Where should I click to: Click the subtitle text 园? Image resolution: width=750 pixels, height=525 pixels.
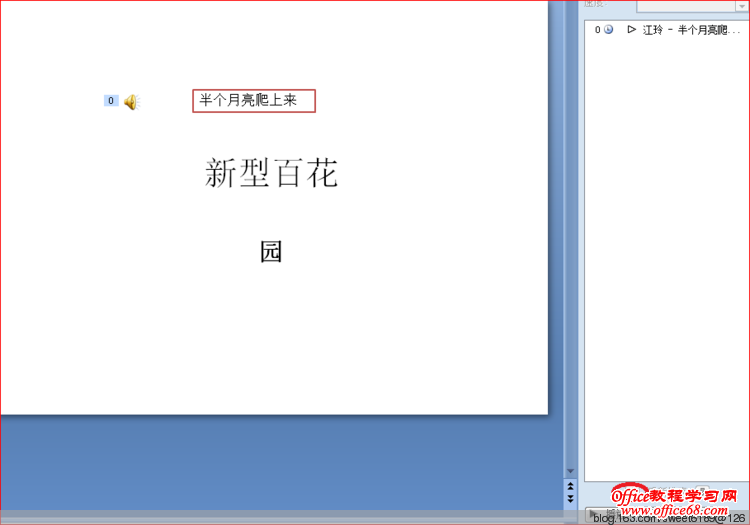point(271,252)
